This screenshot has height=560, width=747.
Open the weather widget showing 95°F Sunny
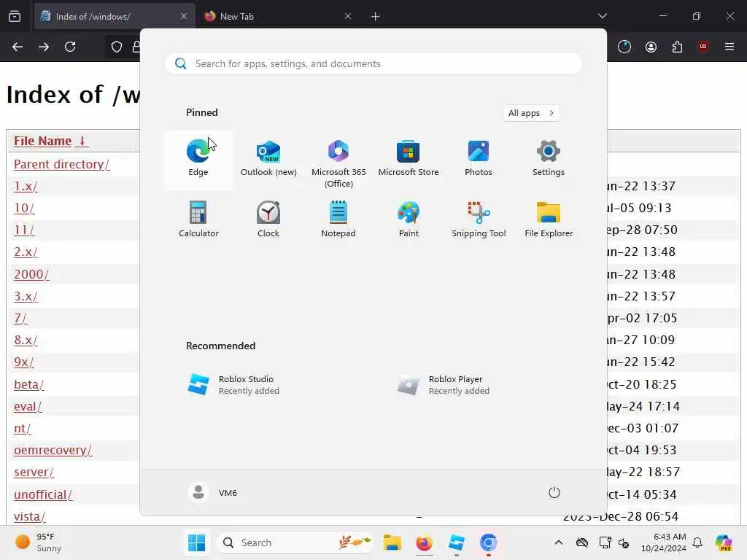tap(38, 542)
